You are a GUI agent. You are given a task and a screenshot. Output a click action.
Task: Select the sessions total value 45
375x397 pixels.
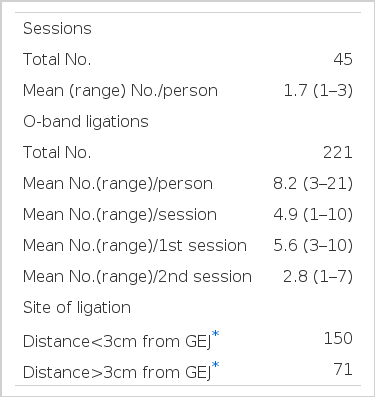pos(343,59)
